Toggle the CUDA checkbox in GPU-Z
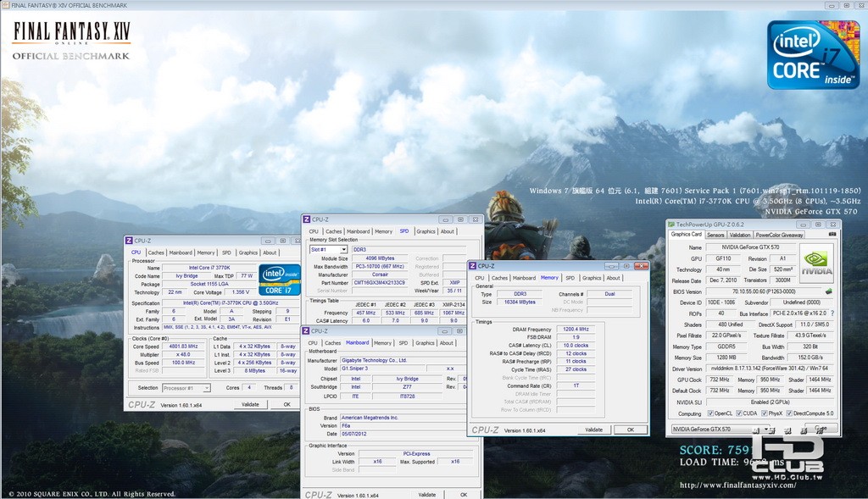 739,413
